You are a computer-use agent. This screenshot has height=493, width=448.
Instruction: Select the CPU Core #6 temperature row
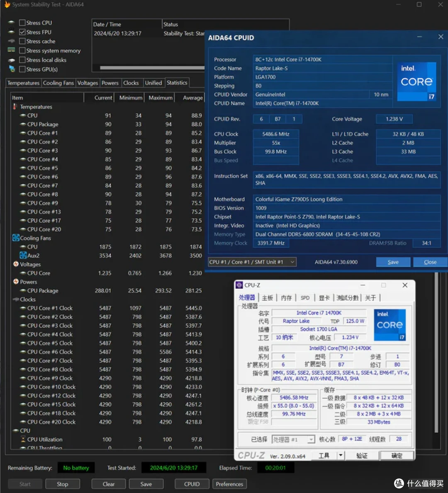point(107,177)
